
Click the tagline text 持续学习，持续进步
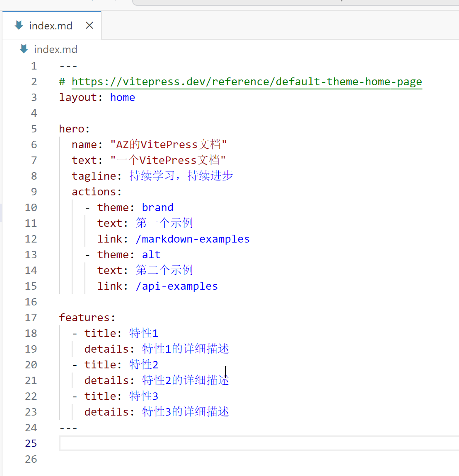(x=181, y=176)
